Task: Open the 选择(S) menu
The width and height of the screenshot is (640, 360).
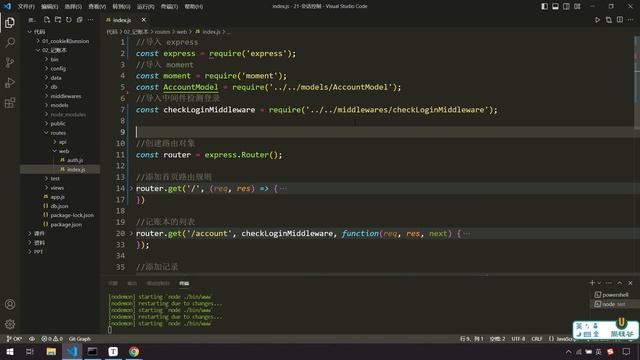Action: [73, 7]
